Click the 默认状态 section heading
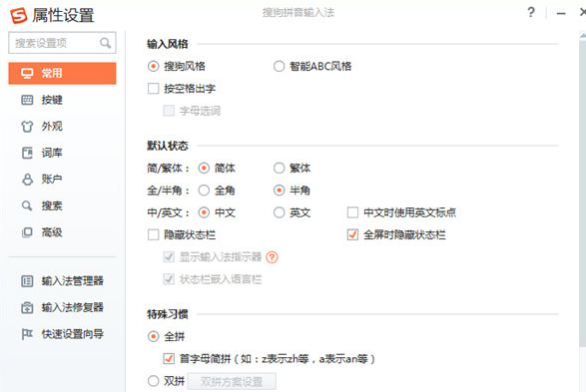Screen dimensions: 586x392 click(168, 146)
